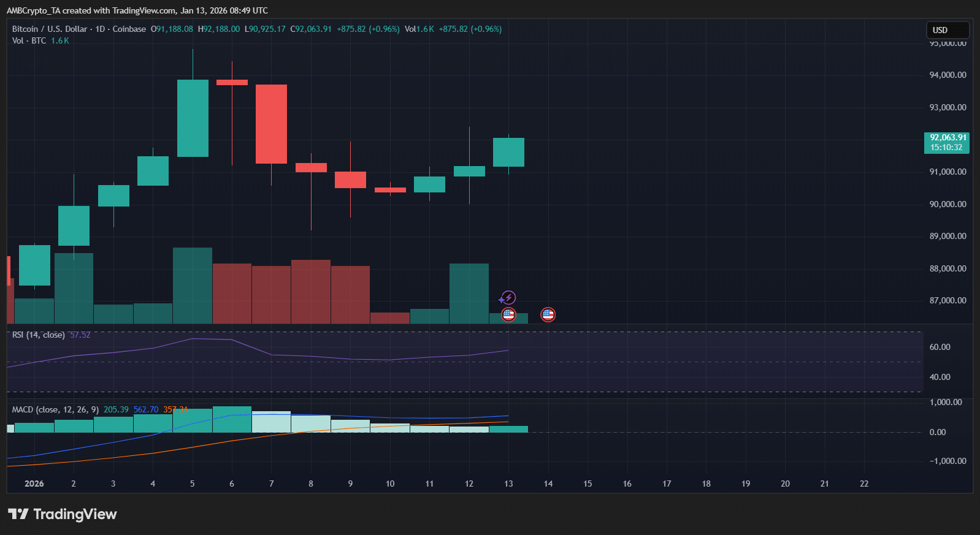Click the chart attribution header text
The image size is (980, 535).
[137, 10]
